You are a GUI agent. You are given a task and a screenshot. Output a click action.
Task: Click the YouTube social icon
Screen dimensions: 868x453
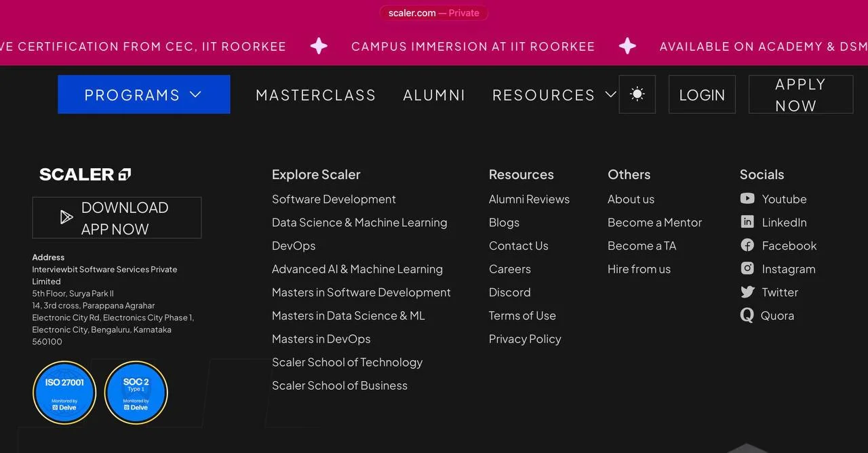tap(747, 199)
